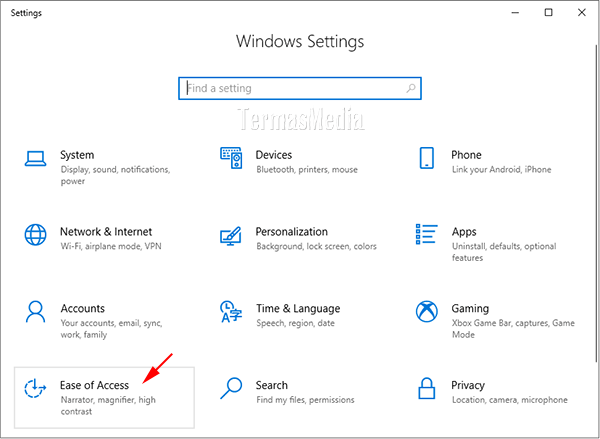The width and height of the screenshot is (600, 439).
Task: Close the Settings window
Action: (x=582, y=13)
